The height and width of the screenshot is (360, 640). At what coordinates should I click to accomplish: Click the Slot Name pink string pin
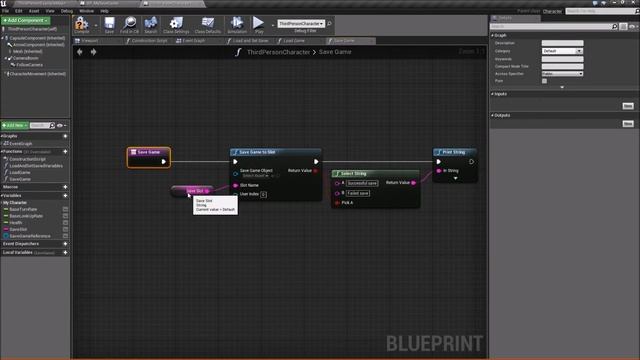236,185
